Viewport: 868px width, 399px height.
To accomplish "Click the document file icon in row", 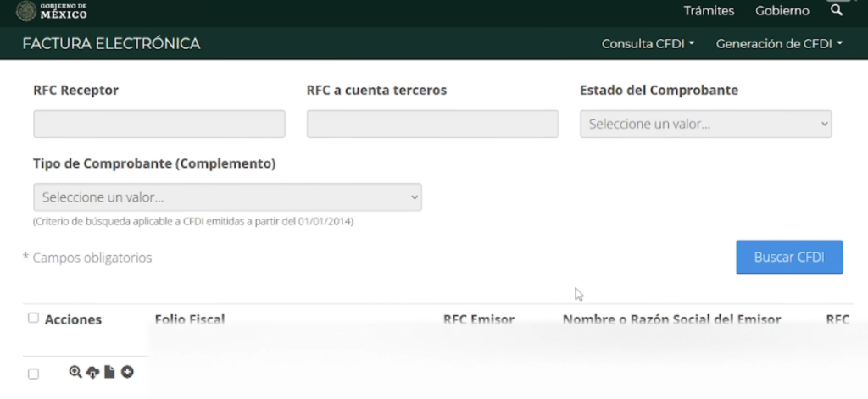I will [x=109, y=372].
